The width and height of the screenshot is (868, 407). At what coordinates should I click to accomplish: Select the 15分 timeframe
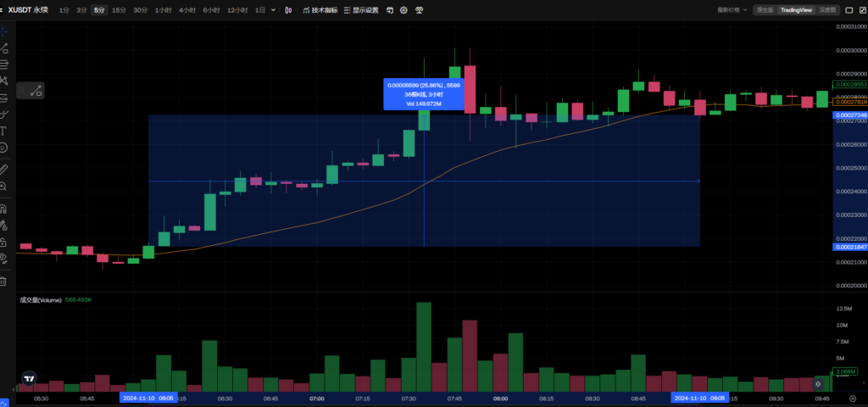click(120, 10)
